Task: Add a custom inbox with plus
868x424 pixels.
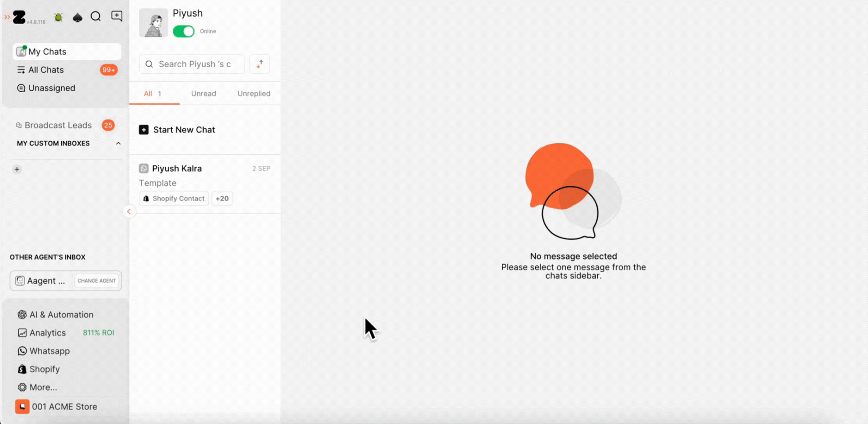Action: pos(17,170)
